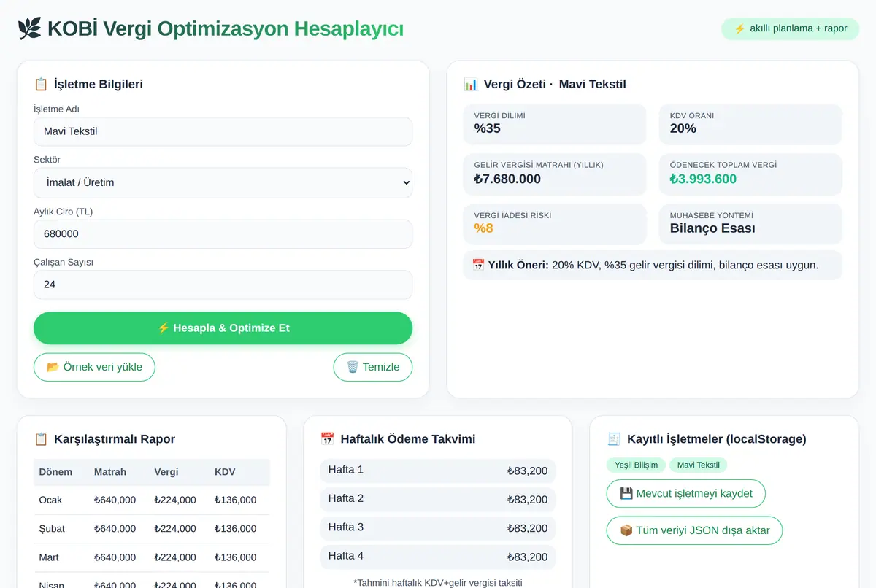Click the Vergi column header
876x588 pixels.
tap(167, 472)
